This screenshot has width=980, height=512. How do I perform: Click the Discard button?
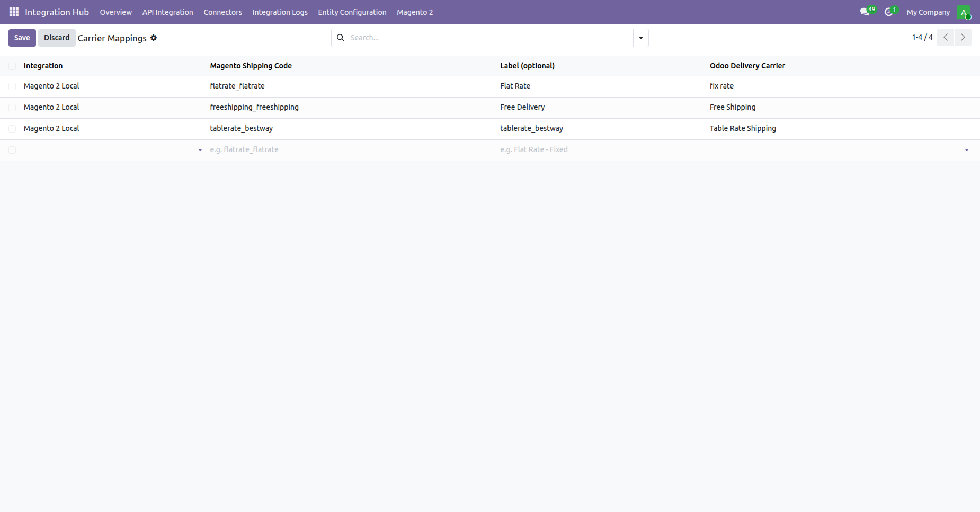point(57,38)
